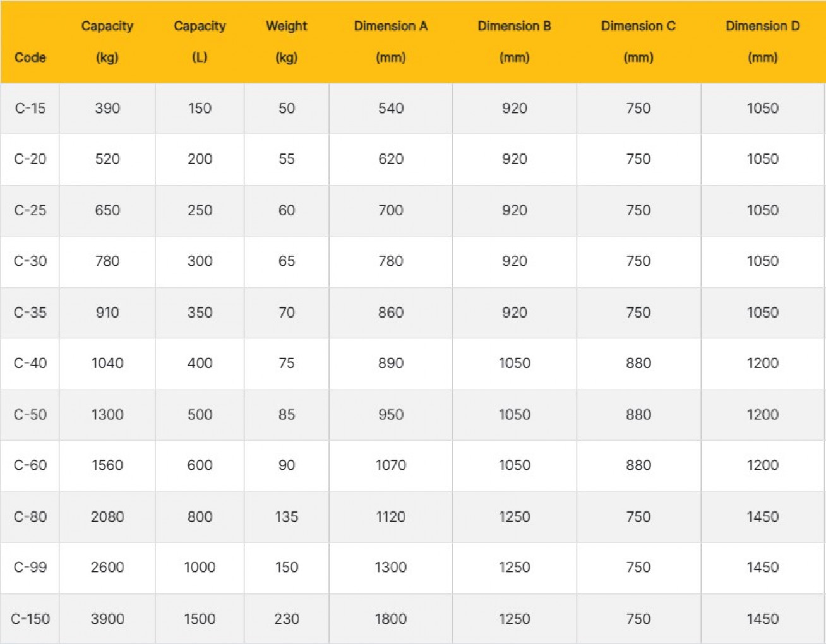Select the C-25 code cell
826x644 pixels.
(30, 210)
